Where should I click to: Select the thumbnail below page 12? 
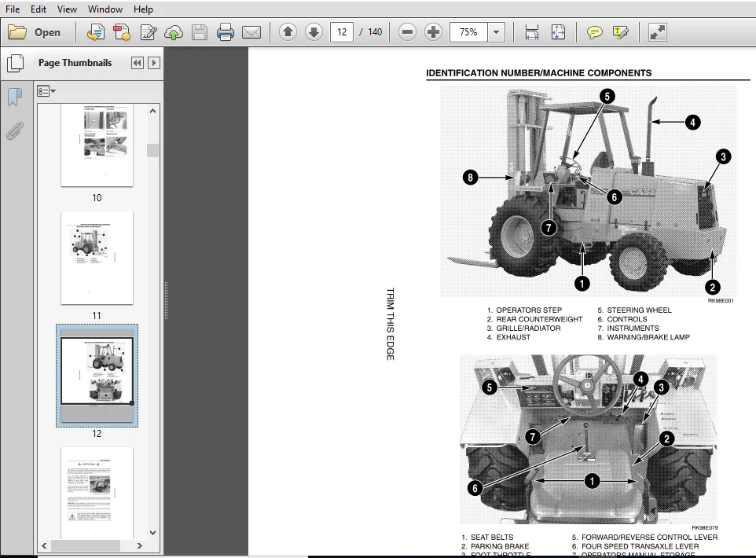pyautogui.click(x=97, y=493)
